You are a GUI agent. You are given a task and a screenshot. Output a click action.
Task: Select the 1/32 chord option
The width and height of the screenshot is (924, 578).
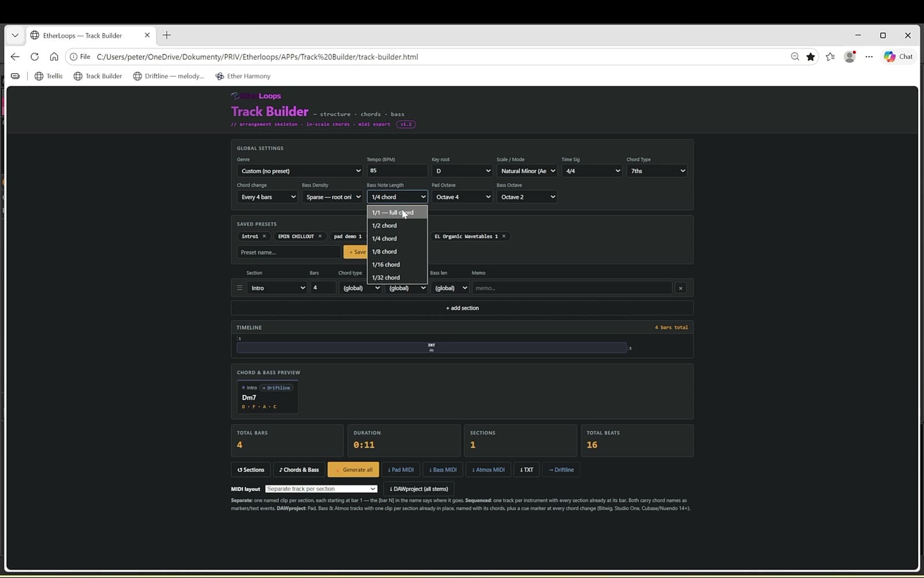coord(397,278)
